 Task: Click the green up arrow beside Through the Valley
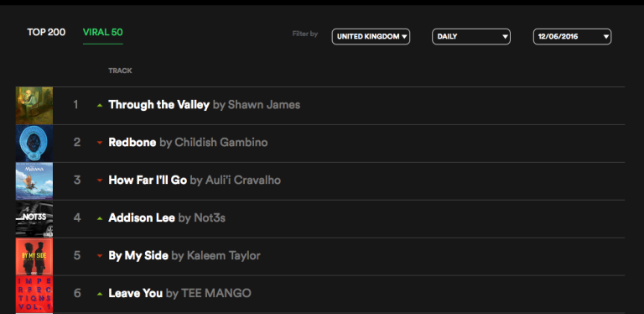pyautogui.click(x=99, y=105)
